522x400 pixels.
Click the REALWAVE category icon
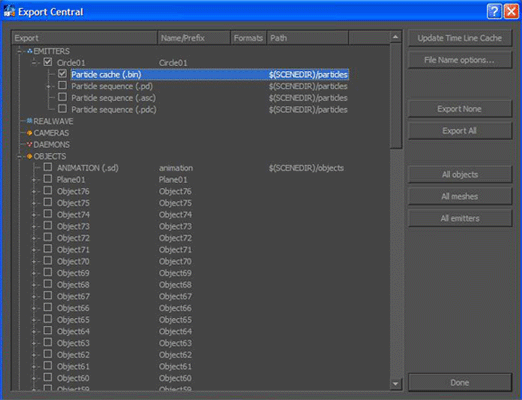[x=30, y=121]
